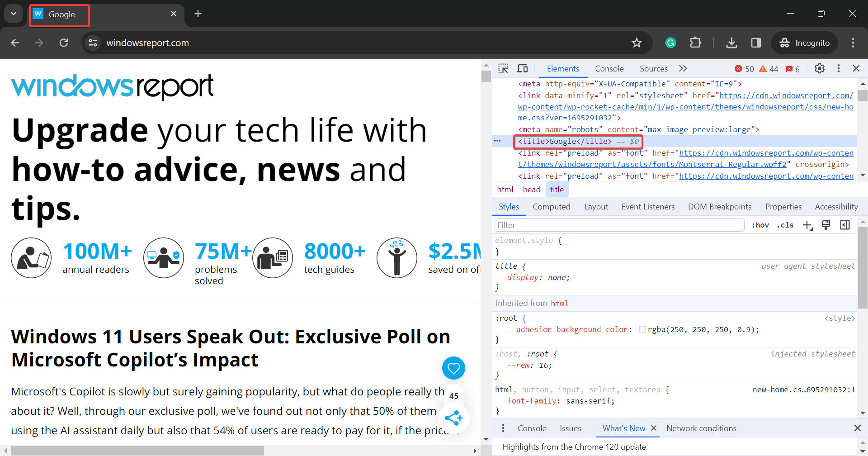Select head in the breadcrumb
Screen dimensions: 868x456
coord(532,190)
